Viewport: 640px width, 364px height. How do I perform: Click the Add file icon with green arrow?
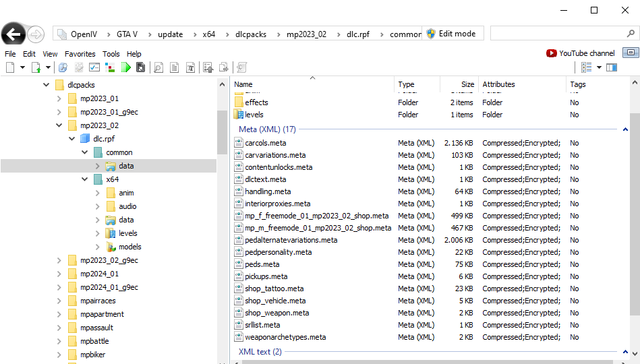[x=36, y=67]
